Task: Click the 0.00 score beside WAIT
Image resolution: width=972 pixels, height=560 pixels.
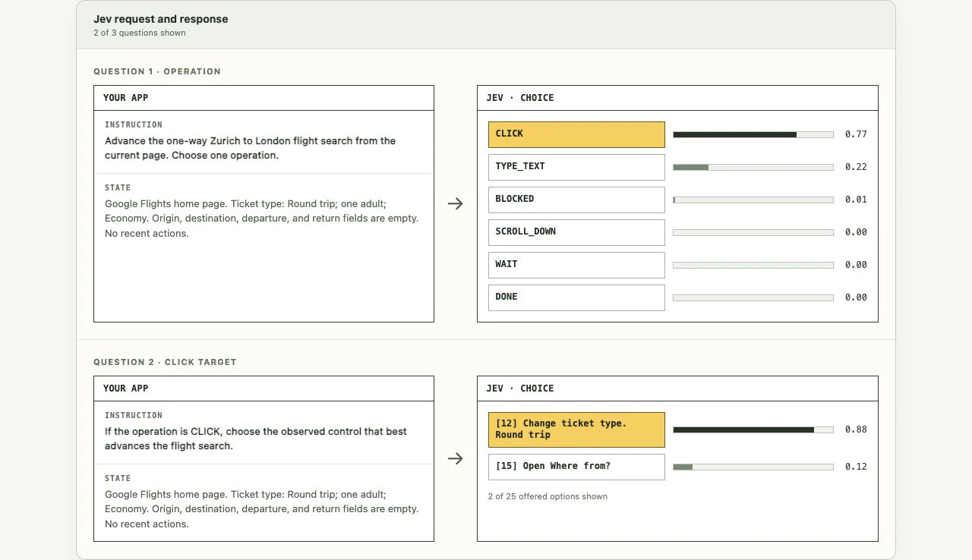Action: (856, 265)
